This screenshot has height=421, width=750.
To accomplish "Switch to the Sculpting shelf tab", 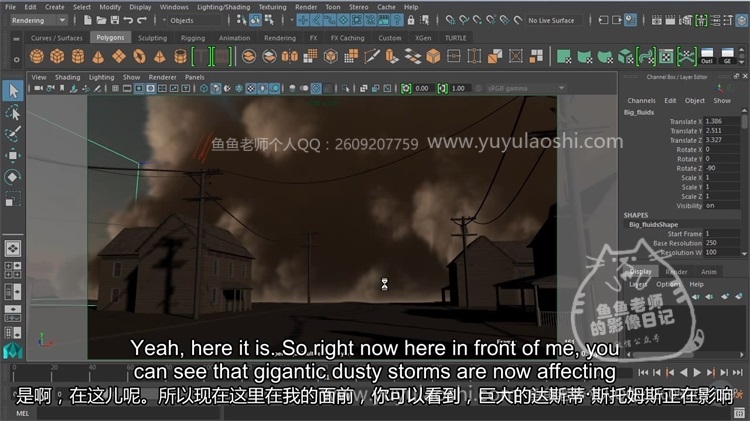I will 152,38.
